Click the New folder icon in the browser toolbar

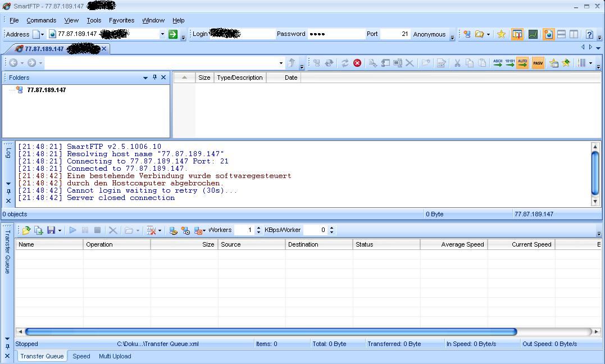point(426,63)
